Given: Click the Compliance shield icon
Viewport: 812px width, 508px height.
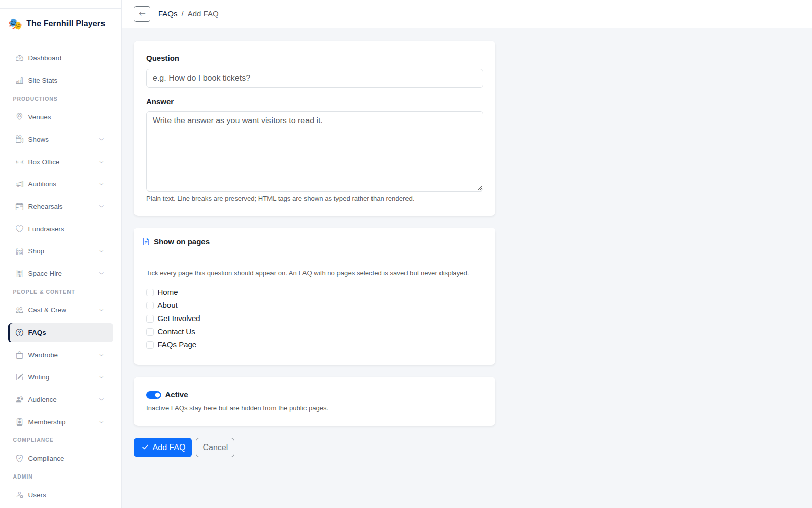Looking at the screenshot, I should tap(19, 459).
